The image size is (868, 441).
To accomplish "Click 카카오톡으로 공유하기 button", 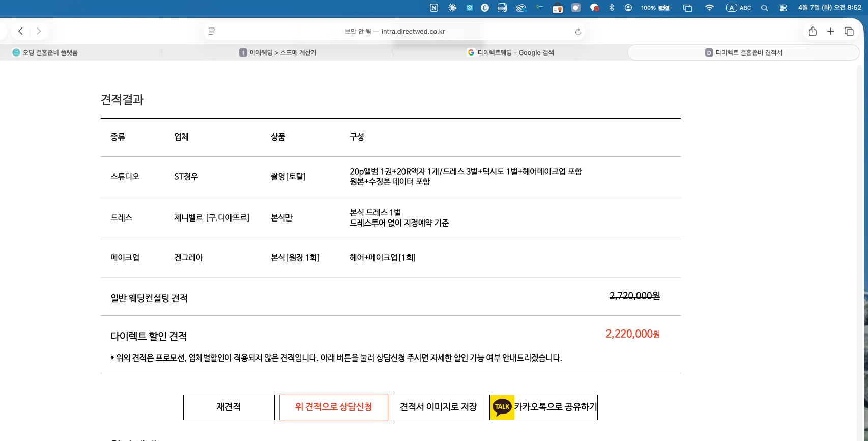I will pos(543,407).
